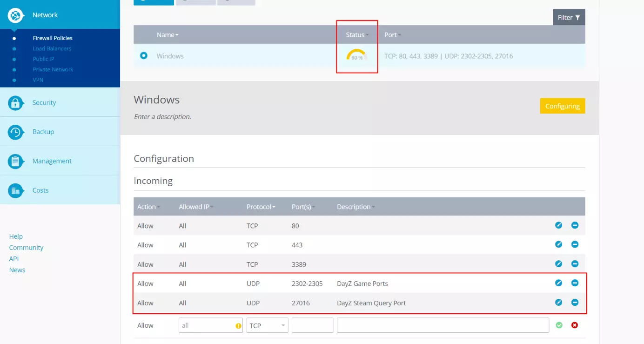Delete the TCP 443 rule
The width and height of the screenshot is (644, 344).
click(575, 244)
